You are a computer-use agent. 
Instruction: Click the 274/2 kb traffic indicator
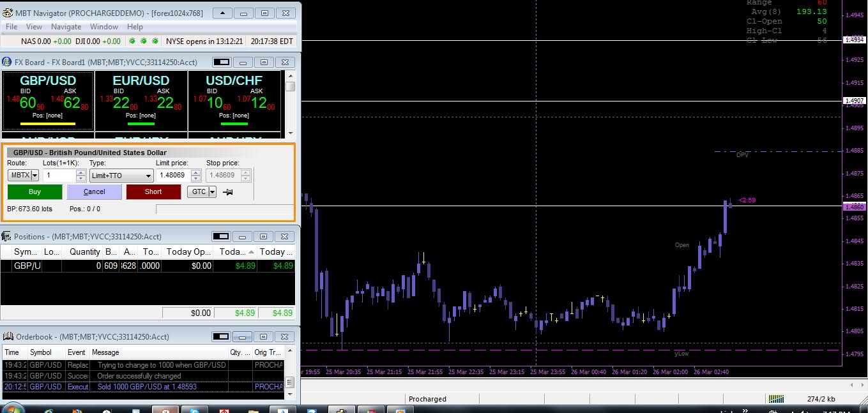tap(821, 399)
